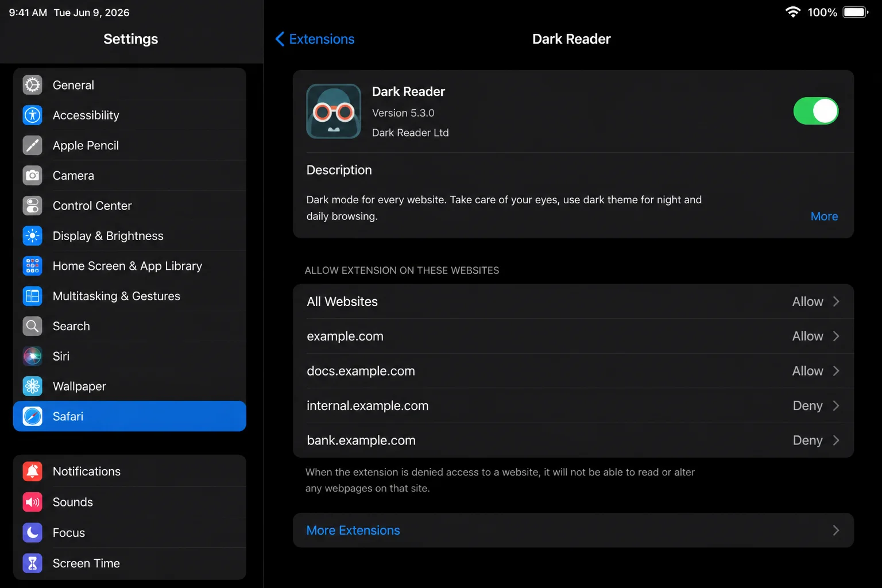The image size is (882, 588).
Task: Tap the Search magnifier icon in sidebar
Action: (33, 326)
